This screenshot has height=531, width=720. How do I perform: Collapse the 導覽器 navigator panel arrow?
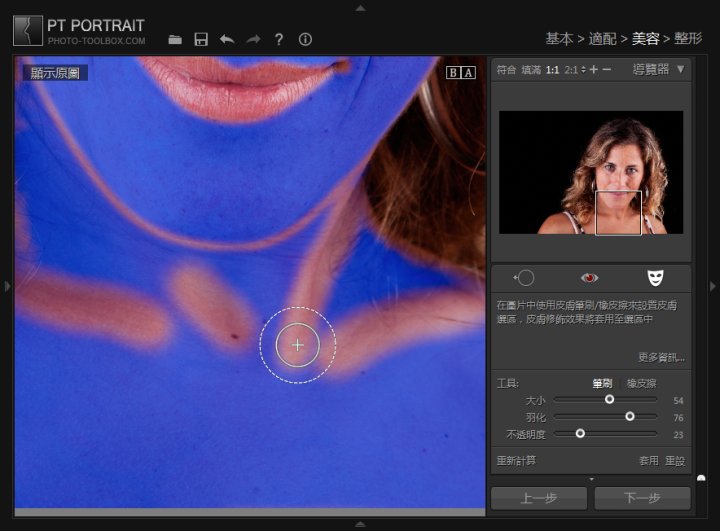[681, 70]
